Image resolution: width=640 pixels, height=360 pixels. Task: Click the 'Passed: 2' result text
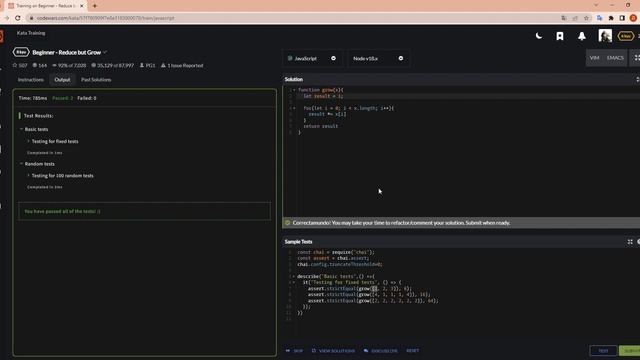62,98
